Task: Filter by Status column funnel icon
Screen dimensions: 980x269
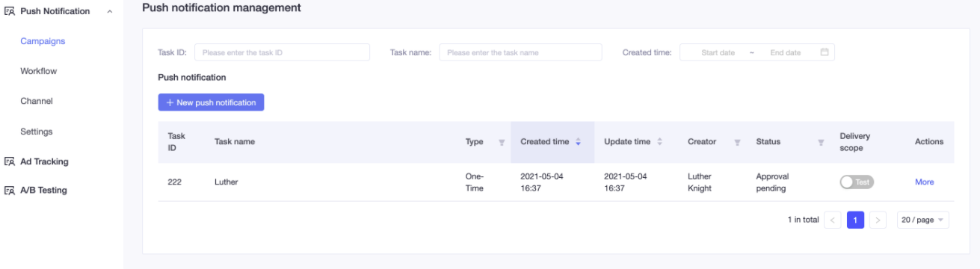Action: [x=821, y=142]
